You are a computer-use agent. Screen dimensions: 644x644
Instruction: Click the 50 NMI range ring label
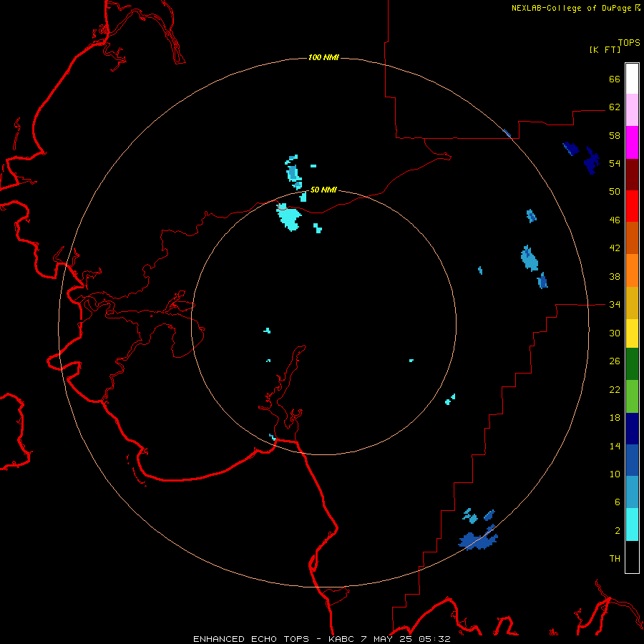click(323, 190)
